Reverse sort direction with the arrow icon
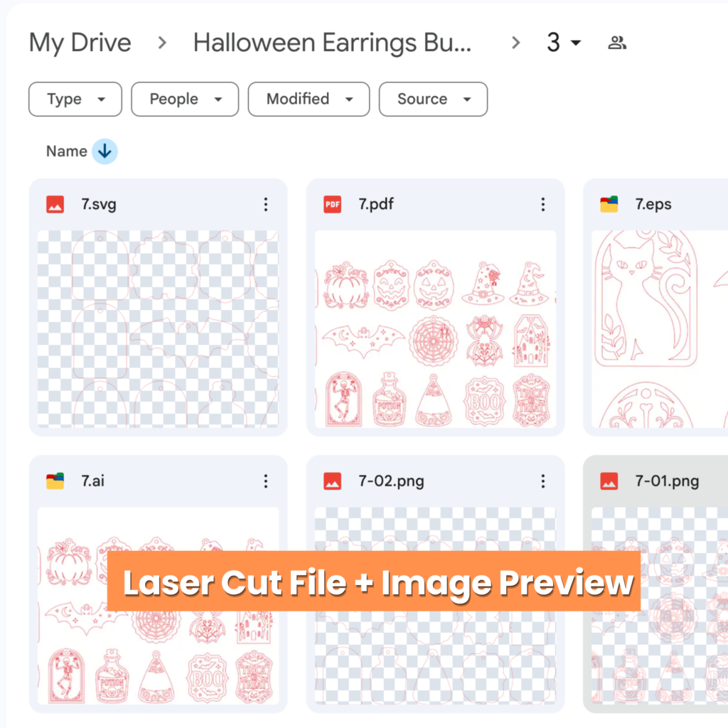 (x=105, y=151)
